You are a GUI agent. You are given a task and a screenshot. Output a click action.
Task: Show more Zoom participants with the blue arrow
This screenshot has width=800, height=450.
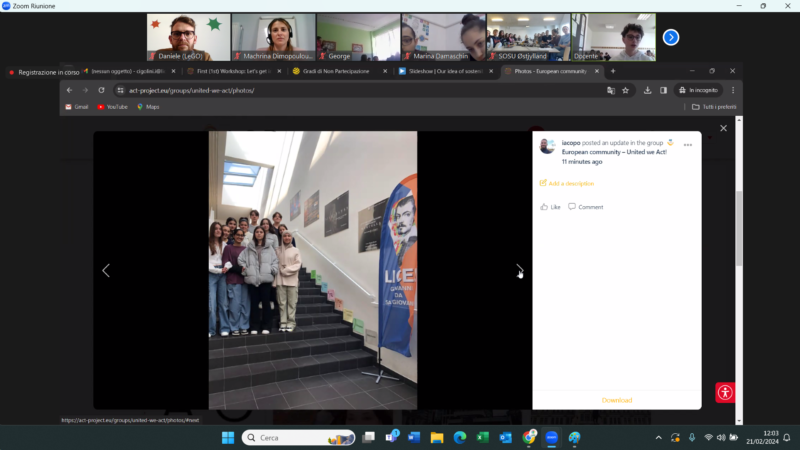671,37
